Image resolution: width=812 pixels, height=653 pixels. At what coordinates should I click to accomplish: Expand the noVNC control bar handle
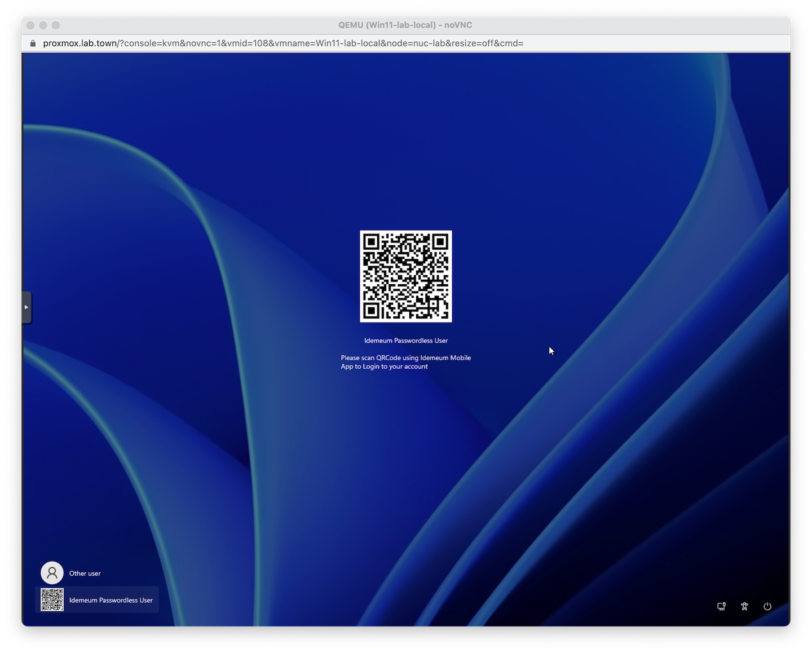27,307
